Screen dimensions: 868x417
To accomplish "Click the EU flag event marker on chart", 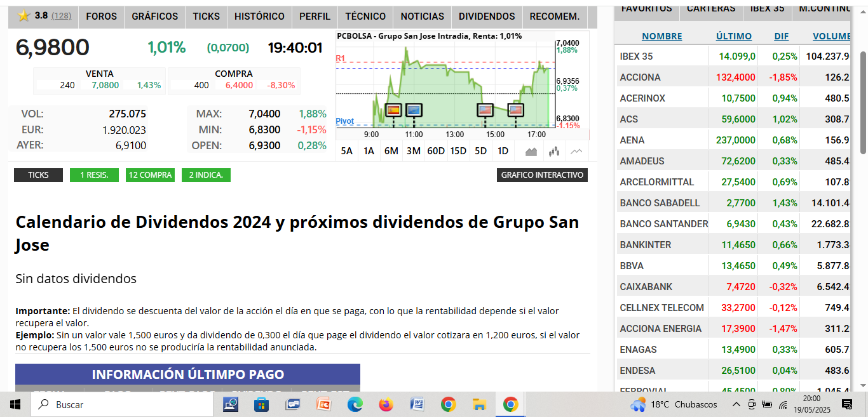I will [414, 110].
